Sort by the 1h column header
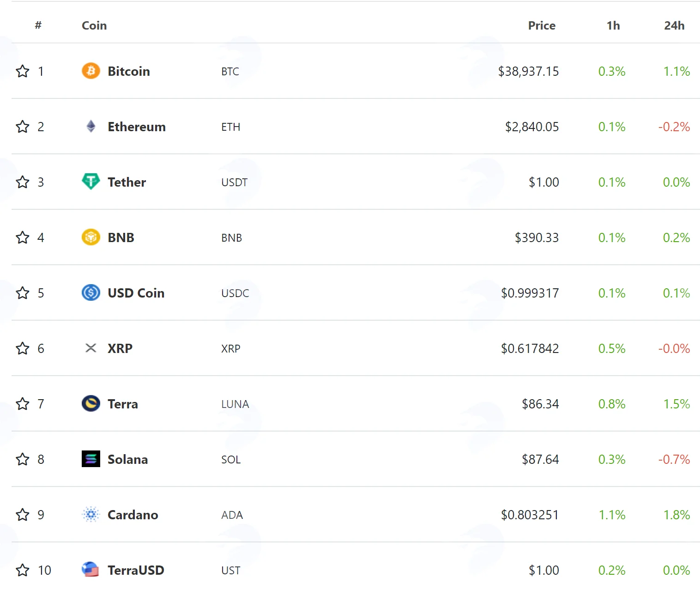 click(613, 25)
